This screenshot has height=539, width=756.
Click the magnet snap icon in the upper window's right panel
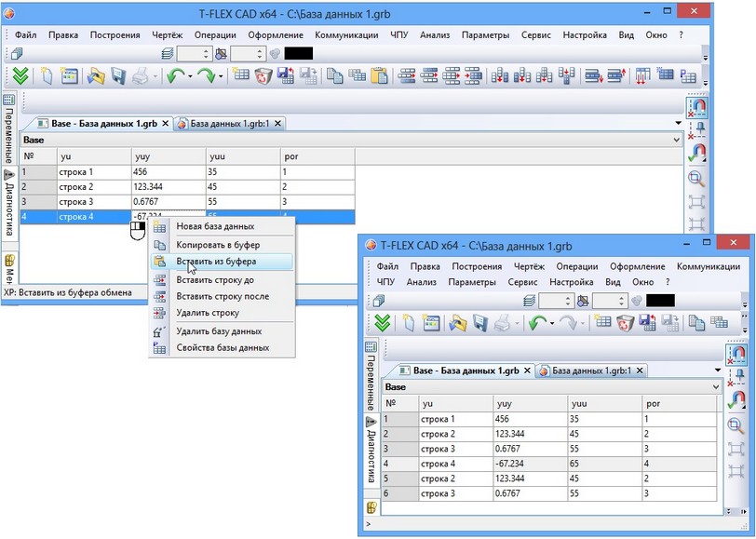[x=696, y=106]
